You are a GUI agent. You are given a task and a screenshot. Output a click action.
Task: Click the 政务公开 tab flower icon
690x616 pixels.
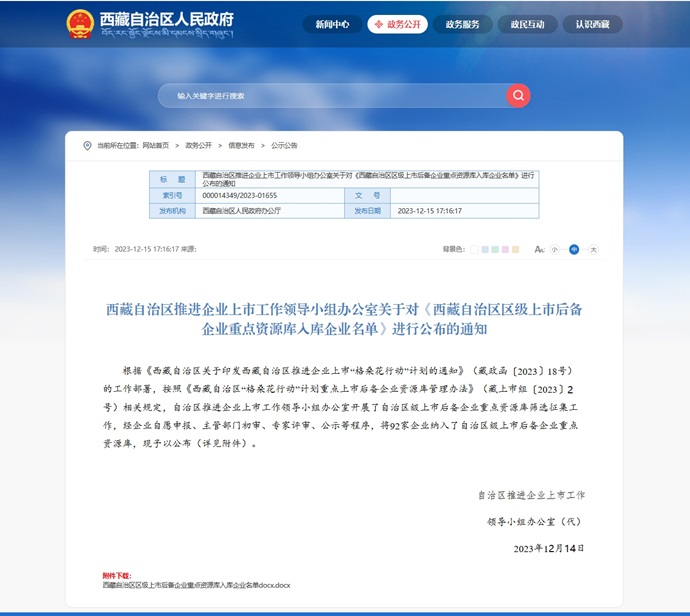pyautogui.click(x=378, y=24)
